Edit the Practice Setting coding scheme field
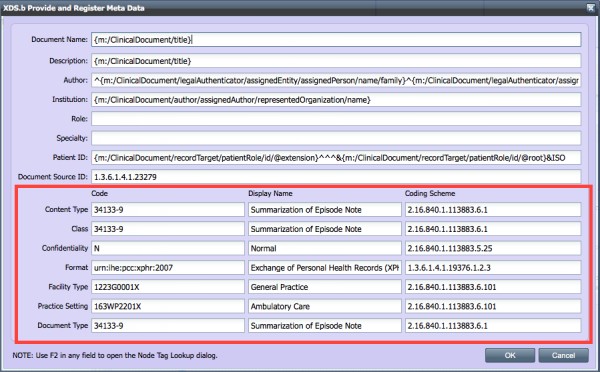The image size is (600, 372). [x=493, y=306]
